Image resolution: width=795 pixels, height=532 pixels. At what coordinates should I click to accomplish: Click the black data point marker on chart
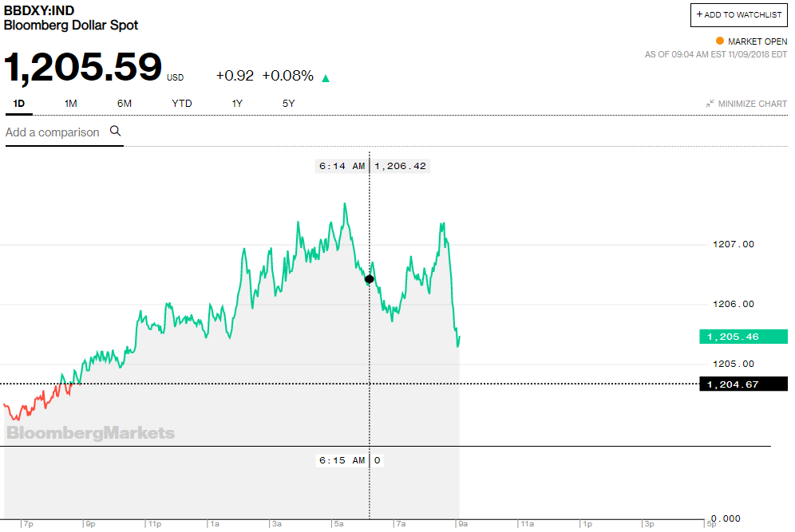369,279
